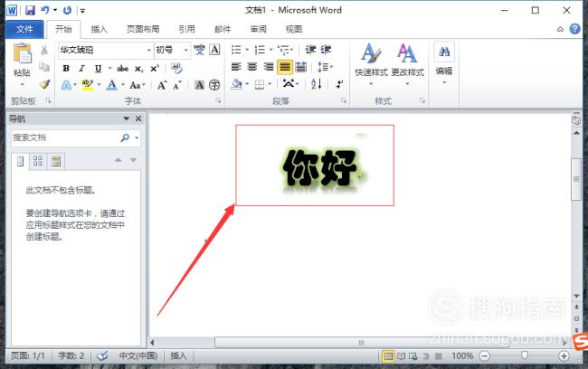Click the Cut scissors icon
The width and height of the screenshot is (588, 369).
[44, 50]
